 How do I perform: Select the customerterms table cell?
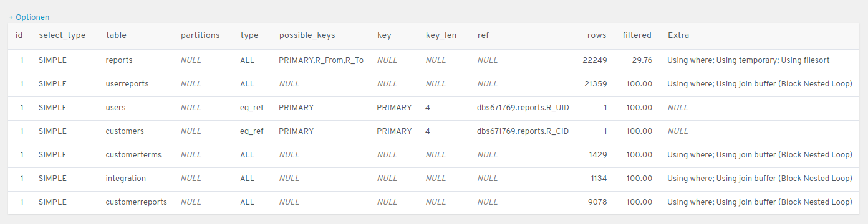pyautogui.click(x=133, y=155)
